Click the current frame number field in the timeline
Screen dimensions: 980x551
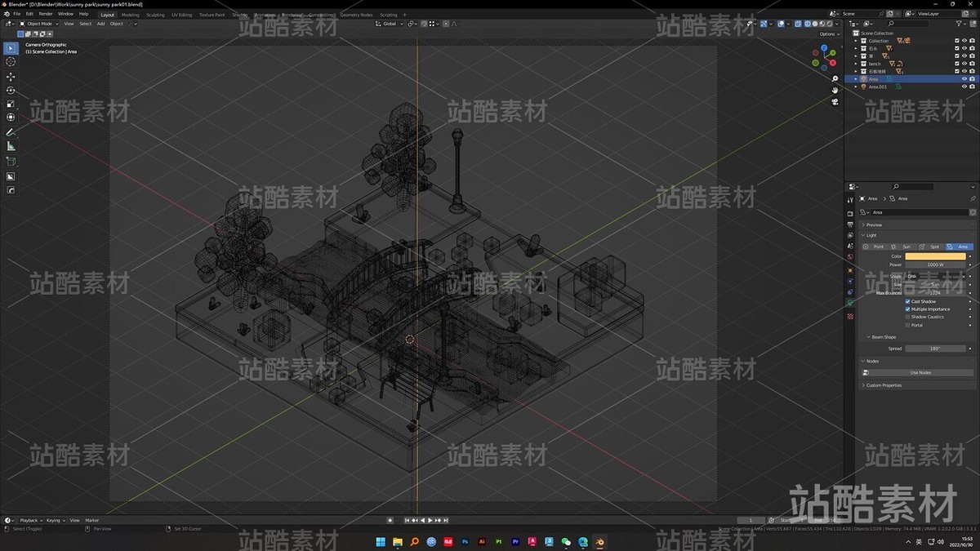pyautogui.click(x=750, y=520)
